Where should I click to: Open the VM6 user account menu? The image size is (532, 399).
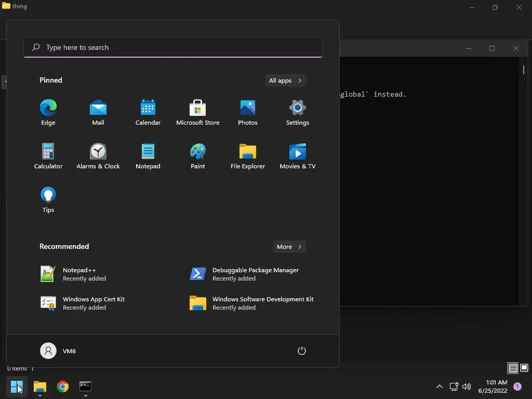pyautogui.click(x=58, y=351)
